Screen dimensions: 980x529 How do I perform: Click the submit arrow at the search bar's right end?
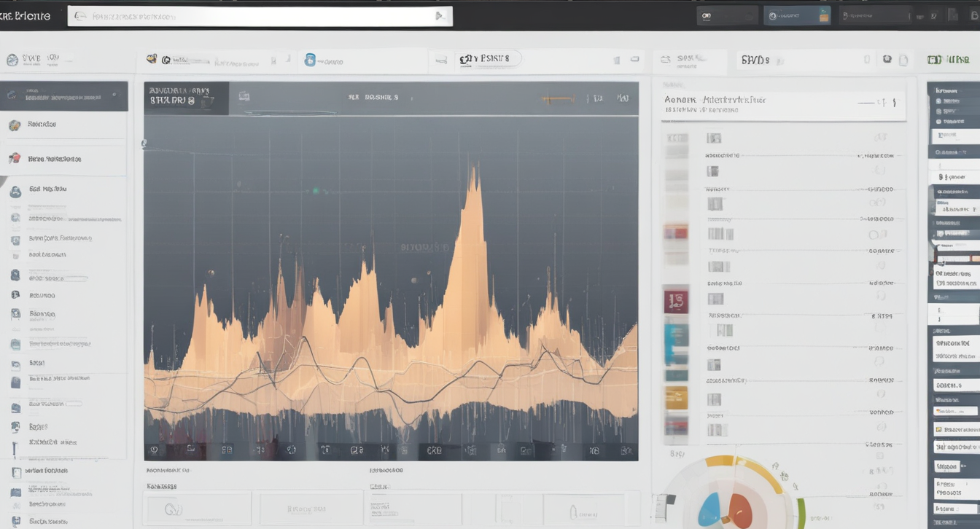(440, 15)
